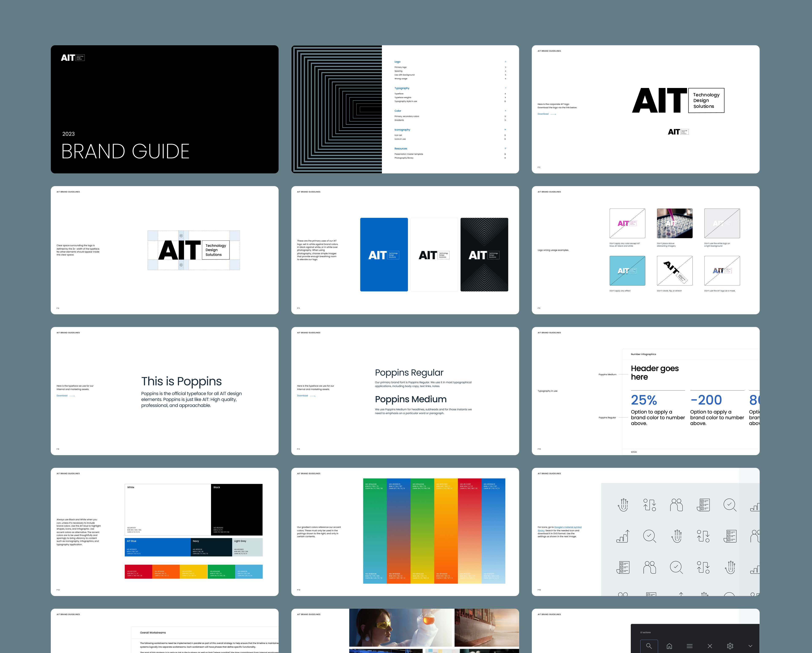812x653 pixels.
Task: Pick the red accent color swatch
Action: pyautogui.click(x=138, y=572)
